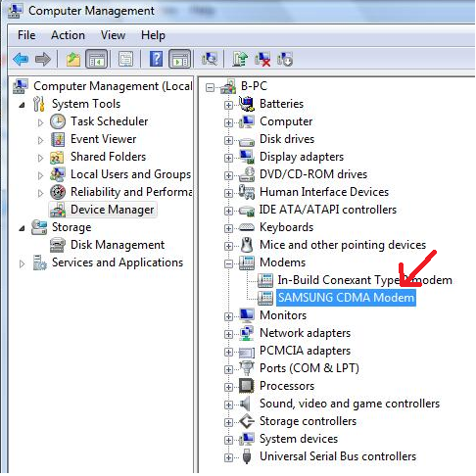Click the Event Viewer icon
Viewport: 476px width, 476px height.
(x=58, y=139)
